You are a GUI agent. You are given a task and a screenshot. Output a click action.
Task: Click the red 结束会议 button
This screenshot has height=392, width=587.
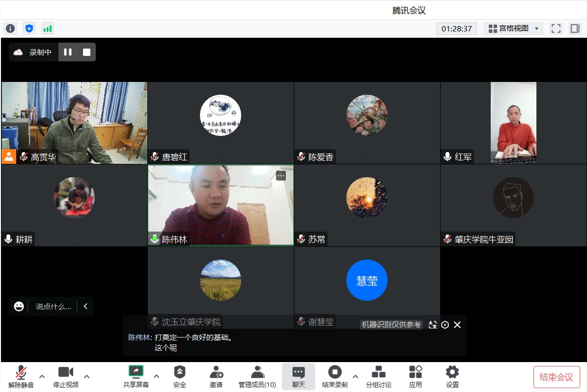pos(556,377)
